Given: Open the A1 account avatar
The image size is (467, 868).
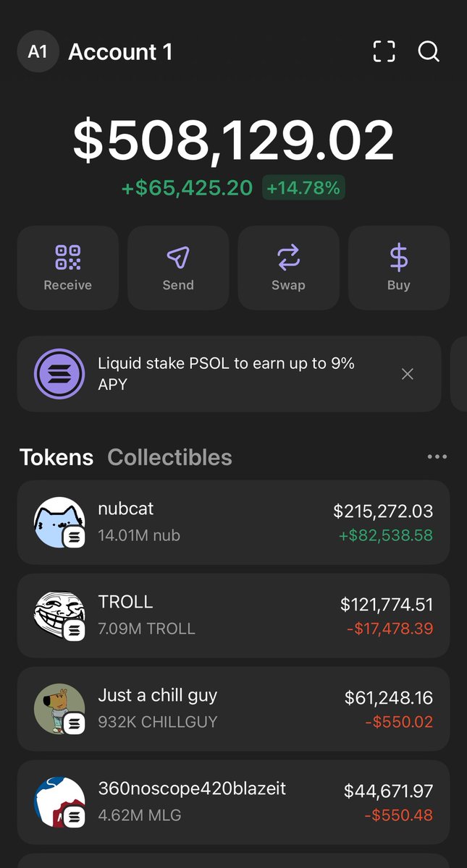Looking at the screenshot, I should (38, 52).
